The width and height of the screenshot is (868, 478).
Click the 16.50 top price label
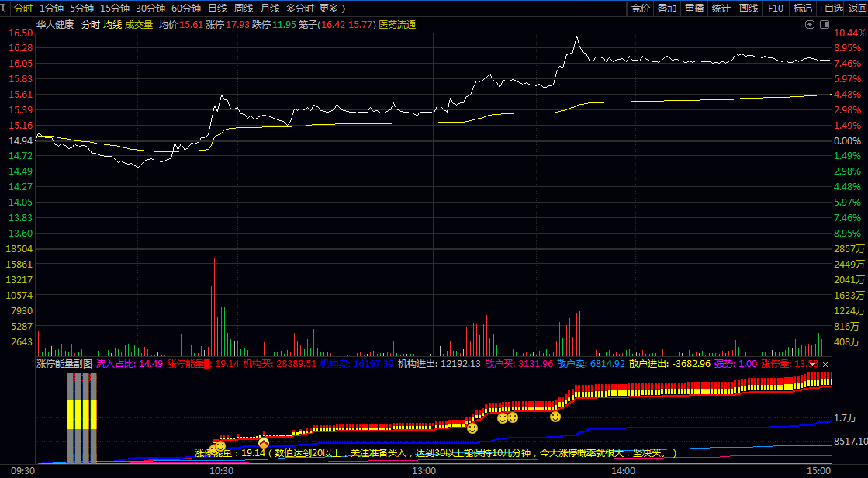point(20,33)
